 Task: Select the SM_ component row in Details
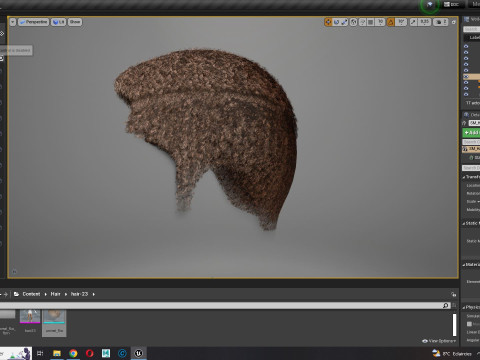click(x=471, y=149)
